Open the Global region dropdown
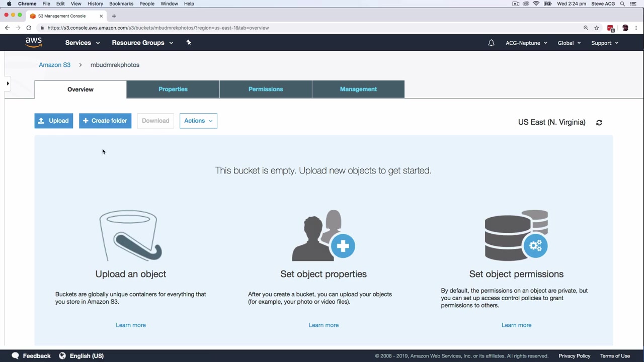Screen dimensions: 644x362 569,43
